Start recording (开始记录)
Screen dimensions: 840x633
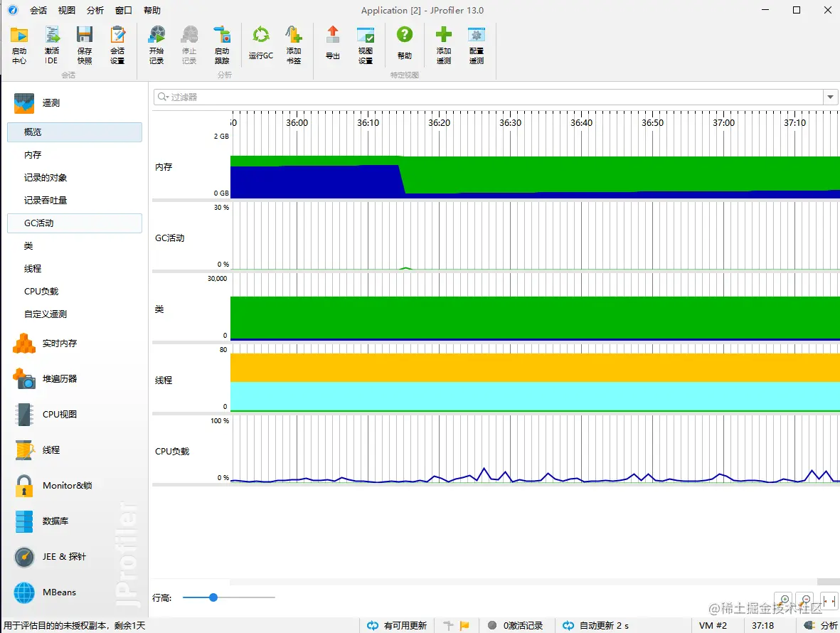click(156, 46)
